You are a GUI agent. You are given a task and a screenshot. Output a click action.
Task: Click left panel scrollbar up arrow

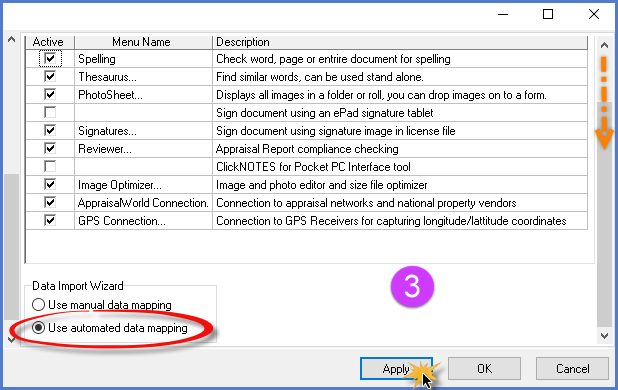pos(11,39)
